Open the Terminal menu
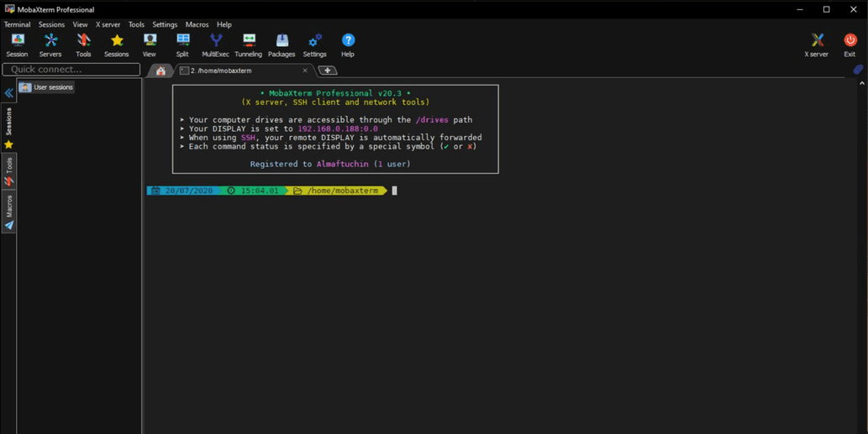Image resolution: width=868 pixels, height=434 pixels. point(17,24)
